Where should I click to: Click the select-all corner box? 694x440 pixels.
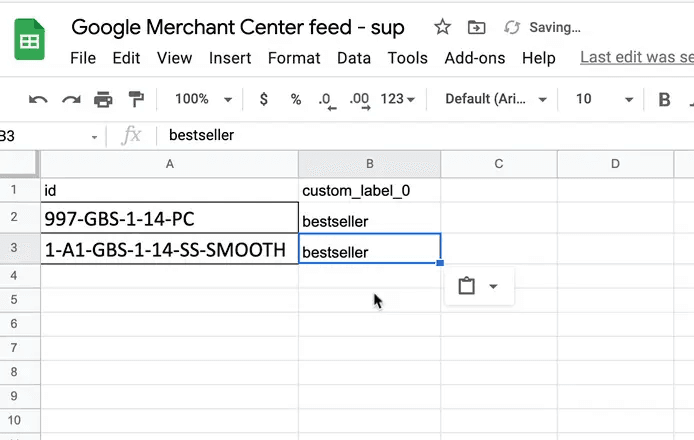click(x=19, y=164)
